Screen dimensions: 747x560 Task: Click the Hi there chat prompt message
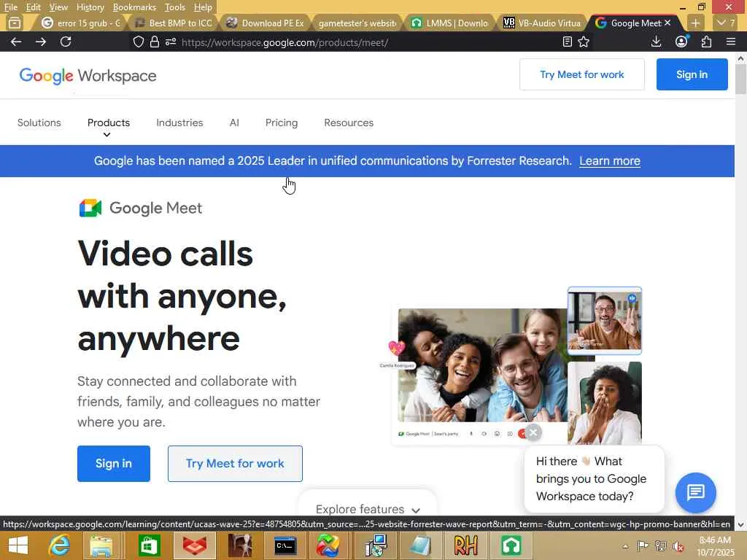594,478
